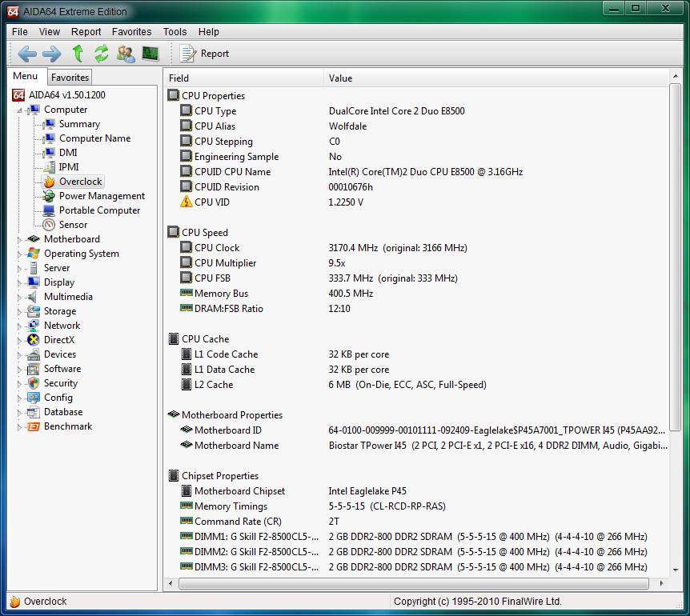Image resolution: width=690 pixels, height=616 pixels.
Task: Expand the Display tree node
Action: click(x=19, y=283)
